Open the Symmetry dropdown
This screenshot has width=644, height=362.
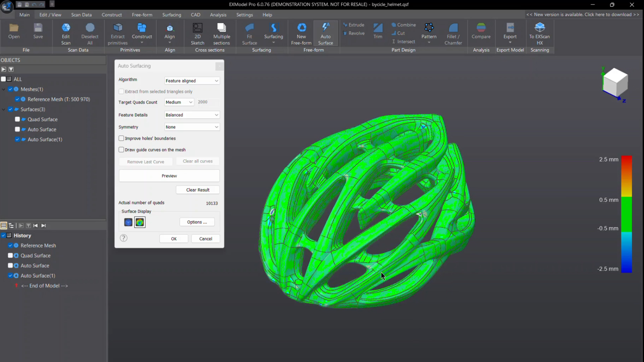[x=192, y=127]
